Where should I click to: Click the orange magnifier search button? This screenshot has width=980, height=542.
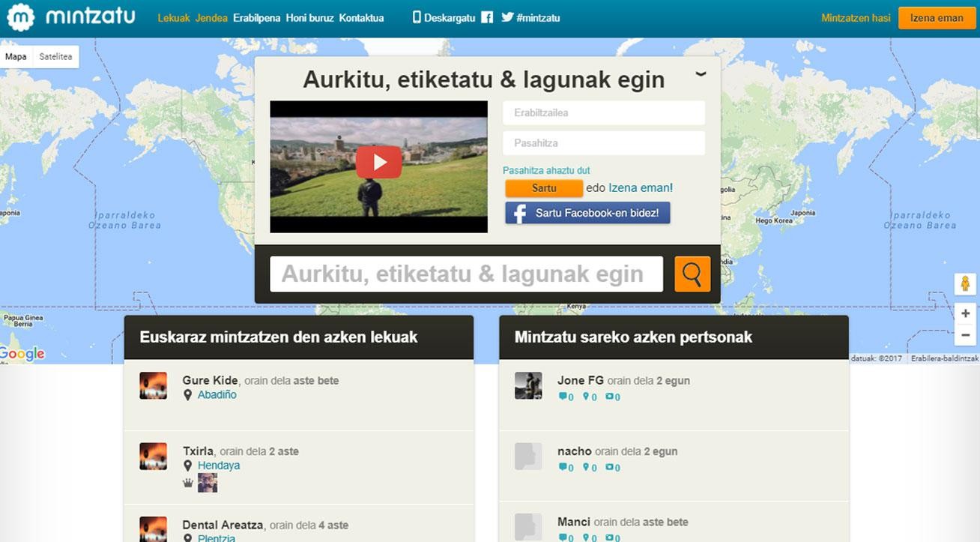pos(692,274)
